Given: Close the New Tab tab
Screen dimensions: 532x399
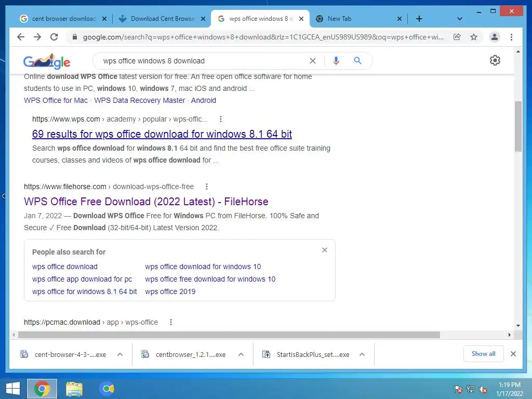Looking at the screenshot, I should [x=400, y=19].
